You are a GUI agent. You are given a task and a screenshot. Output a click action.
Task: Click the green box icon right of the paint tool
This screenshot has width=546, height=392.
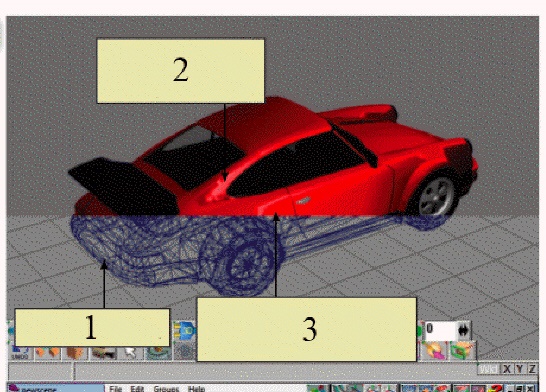point(462,351)
